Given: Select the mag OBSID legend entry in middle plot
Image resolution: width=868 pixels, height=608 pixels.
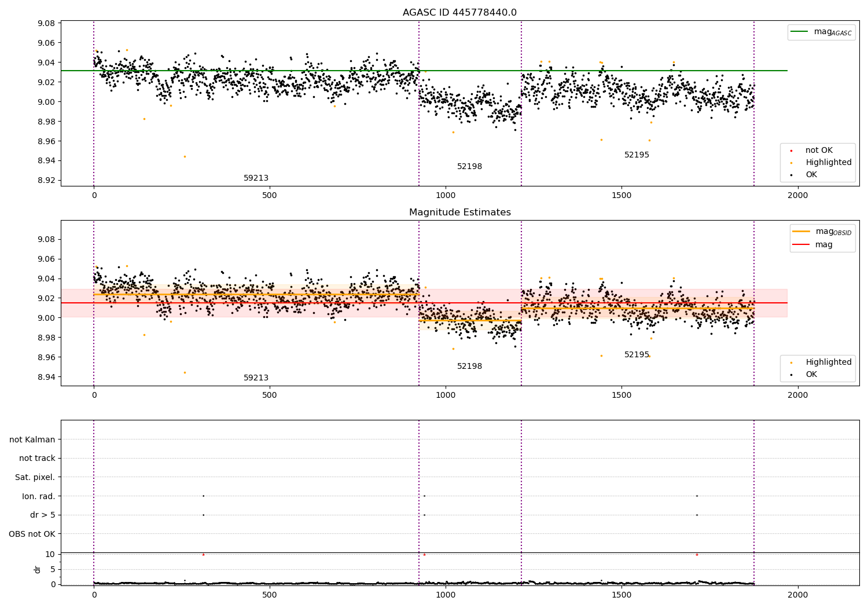Looking at the screenshot, I should pos(822,232).
